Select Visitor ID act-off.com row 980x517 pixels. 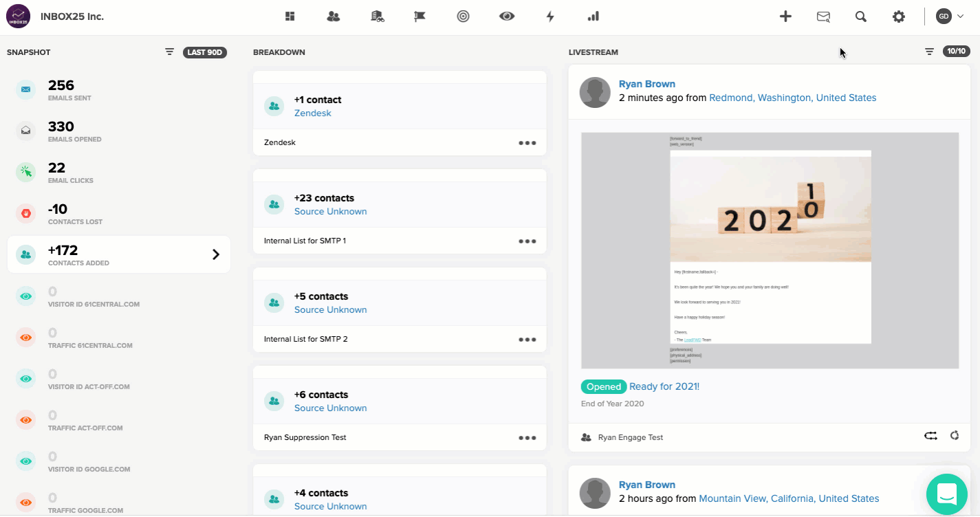pyautogui.click(x=119, y=378)
